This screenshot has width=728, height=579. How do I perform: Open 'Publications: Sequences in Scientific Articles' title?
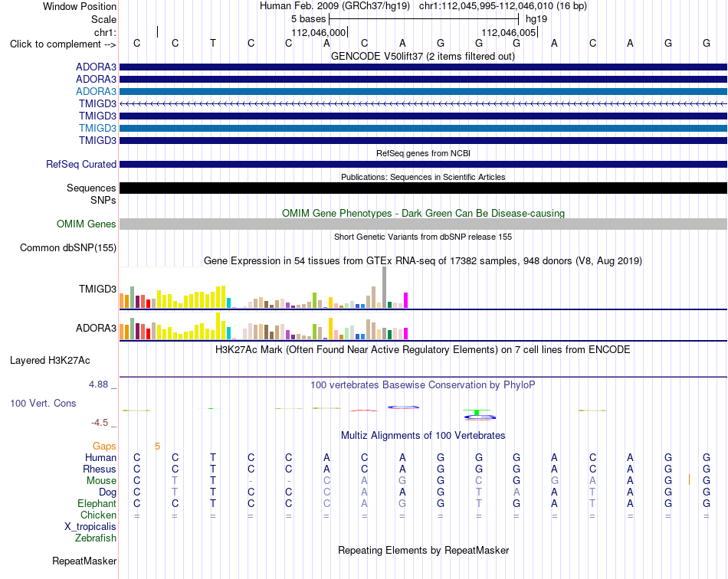[423, 177]
